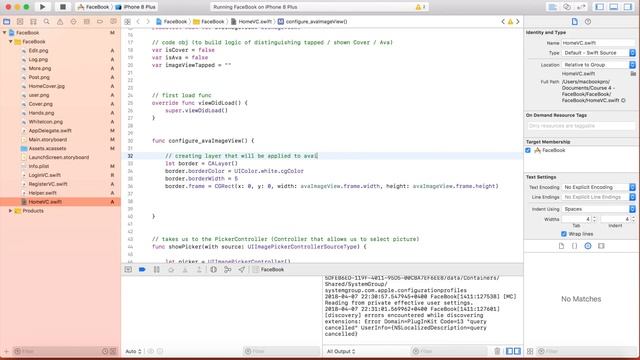Select the Version editor button
Screen dimensions: 640x360
pos(581,7)
